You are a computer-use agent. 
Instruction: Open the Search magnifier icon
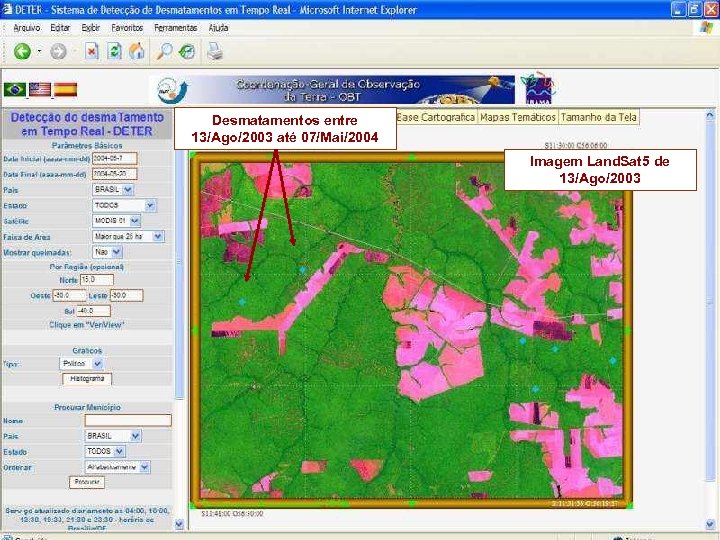[x=163, y=51]
